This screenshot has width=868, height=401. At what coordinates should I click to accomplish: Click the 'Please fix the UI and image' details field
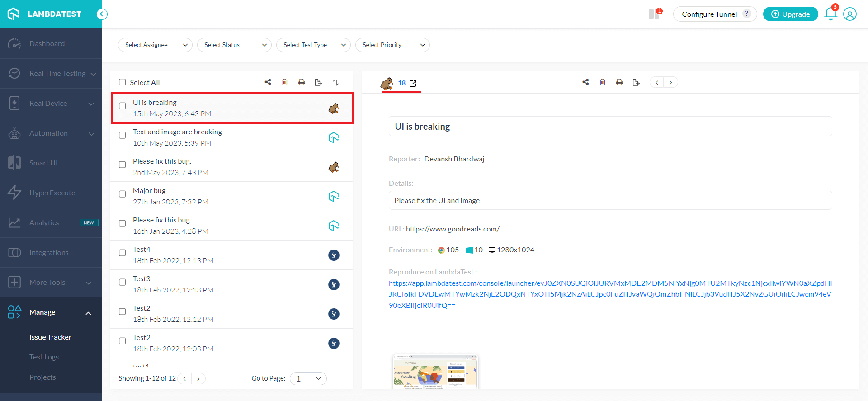coord(610,200)
